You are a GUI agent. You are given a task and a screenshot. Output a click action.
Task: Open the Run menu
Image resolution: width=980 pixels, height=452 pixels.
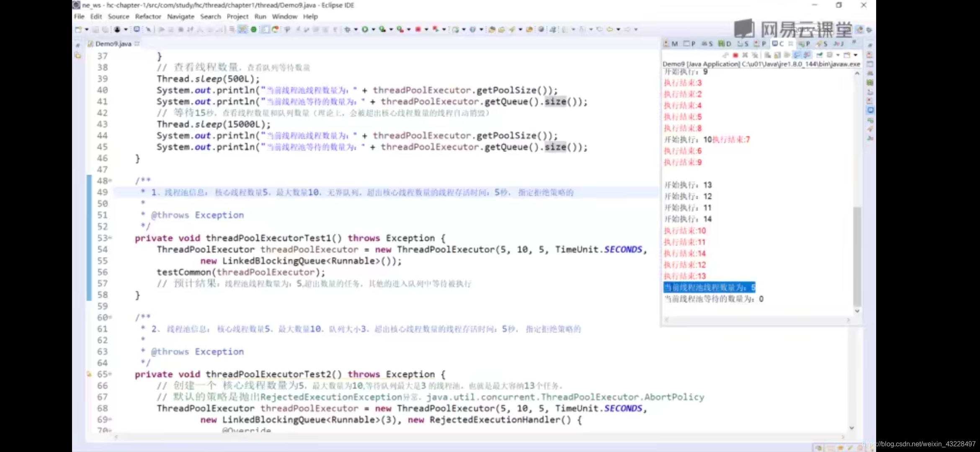260,16
